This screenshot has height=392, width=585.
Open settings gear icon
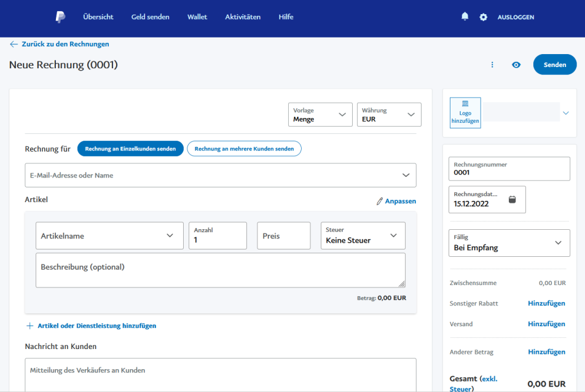[x=483, y=17]
